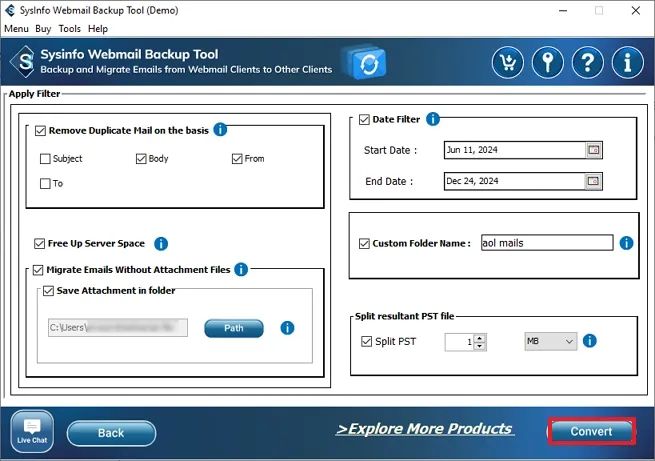Viewport: 655px width, 461px height.
Task: Uncheck the From duplicate criterion
Action: 237,159
